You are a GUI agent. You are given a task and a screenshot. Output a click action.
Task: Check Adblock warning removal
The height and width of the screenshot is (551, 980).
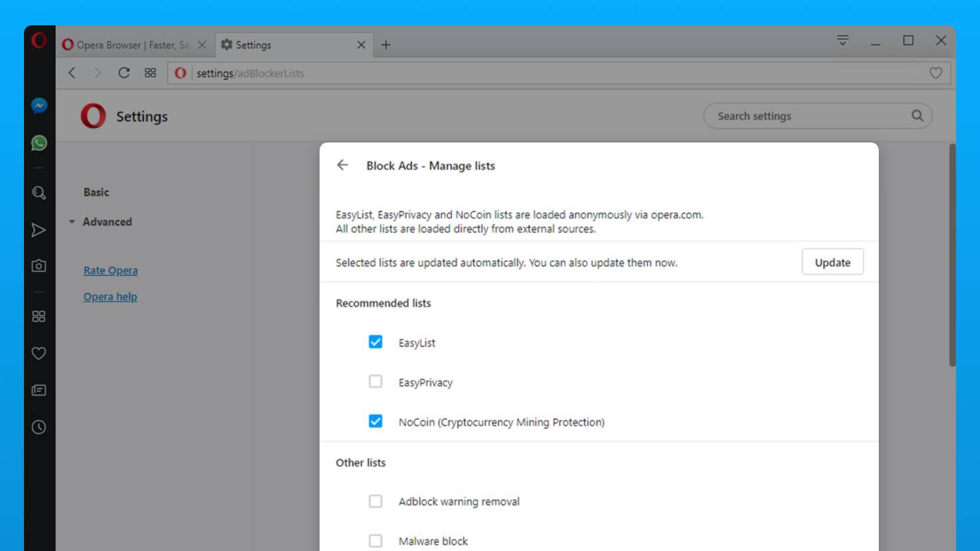375,501
